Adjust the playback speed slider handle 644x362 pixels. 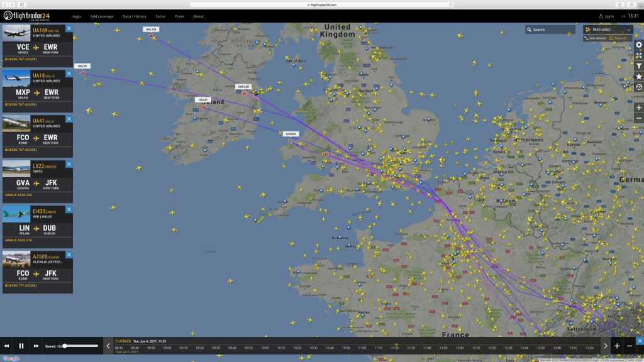pos(65,346)
